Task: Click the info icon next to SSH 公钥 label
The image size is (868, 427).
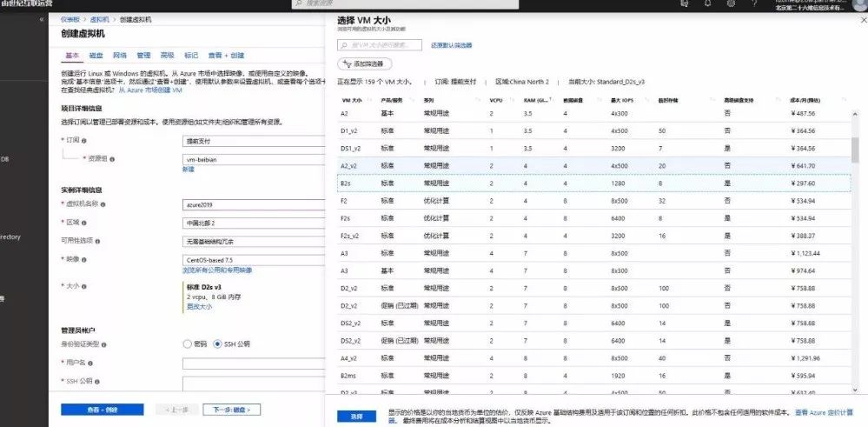Action: pyautogui.click(x=98, y=382)
